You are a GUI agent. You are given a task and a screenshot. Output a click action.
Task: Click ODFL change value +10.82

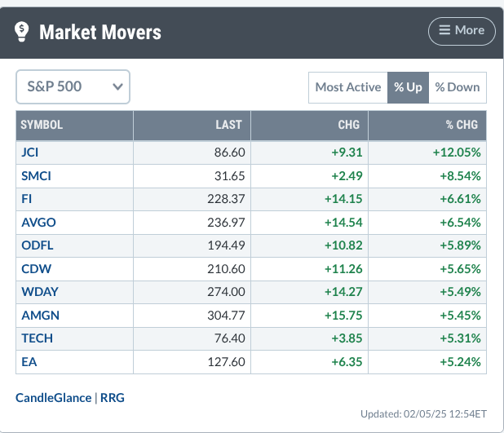tap(343, 245)
